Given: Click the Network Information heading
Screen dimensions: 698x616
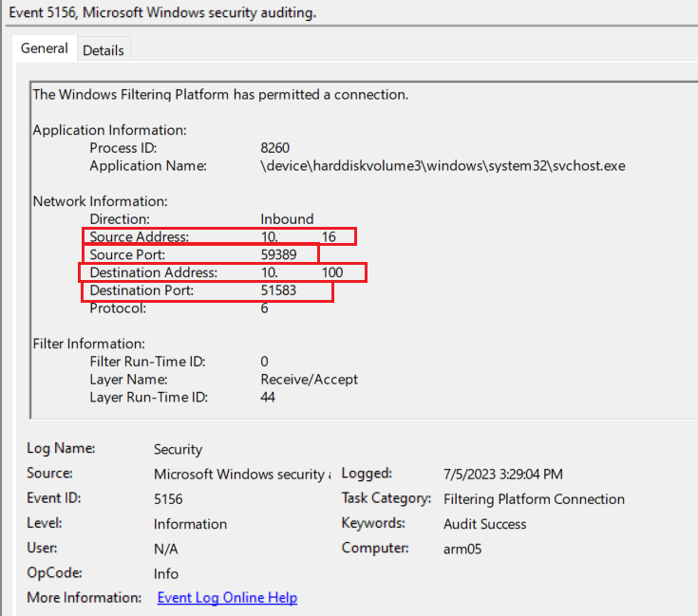Looking at the screenshot, I should tap(100, 201).
